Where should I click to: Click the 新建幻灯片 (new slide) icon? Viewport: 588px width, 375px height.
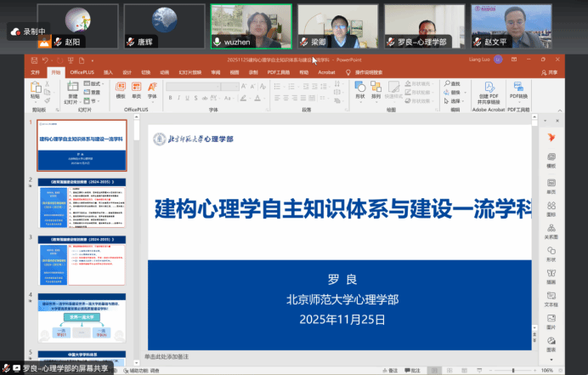72,90
